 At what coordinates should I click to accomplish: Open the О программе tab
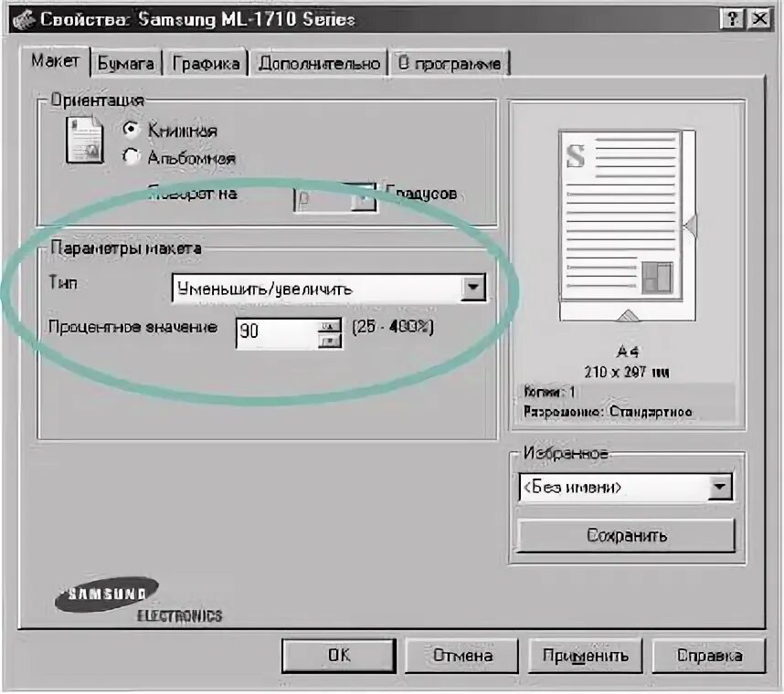449,63
